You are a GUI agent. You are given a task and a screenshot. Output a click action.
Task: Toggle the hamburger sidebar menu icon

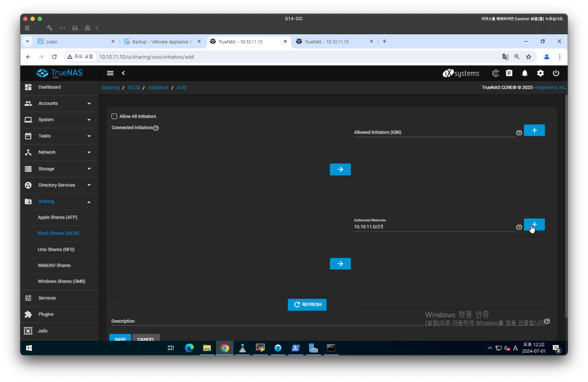coord(110,73)
